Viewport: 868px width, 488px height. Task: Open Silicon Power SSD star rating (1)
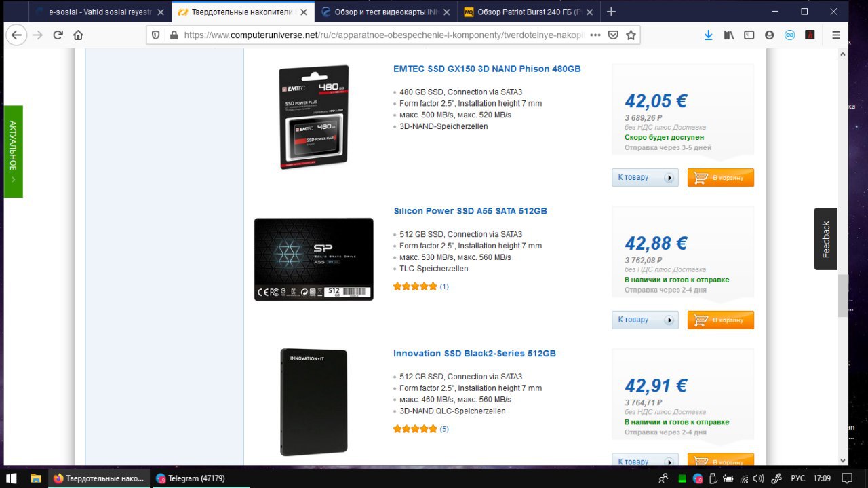pos(420,286)
